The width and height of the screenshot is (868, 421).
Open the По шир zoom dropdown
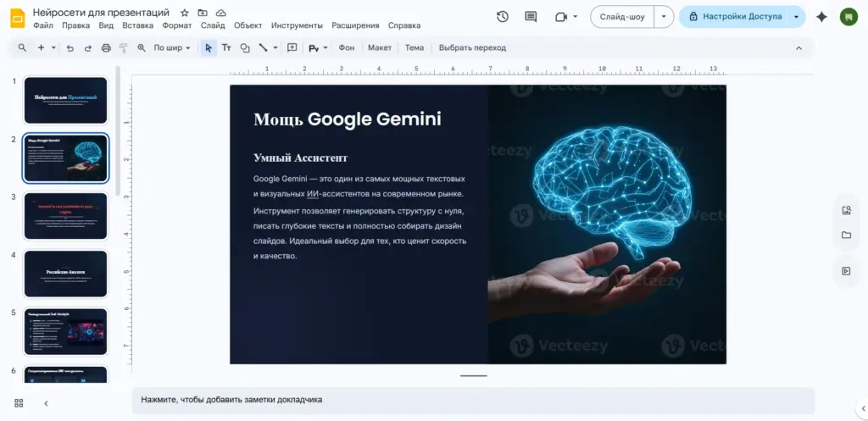171,48
